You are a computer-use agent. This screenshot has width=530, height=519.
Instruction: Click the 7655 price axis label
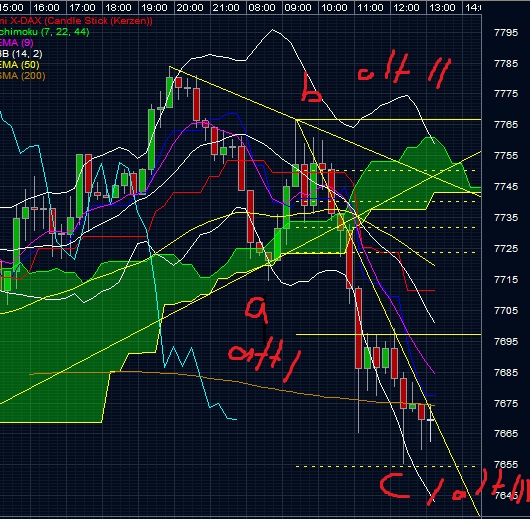[506, 465]
